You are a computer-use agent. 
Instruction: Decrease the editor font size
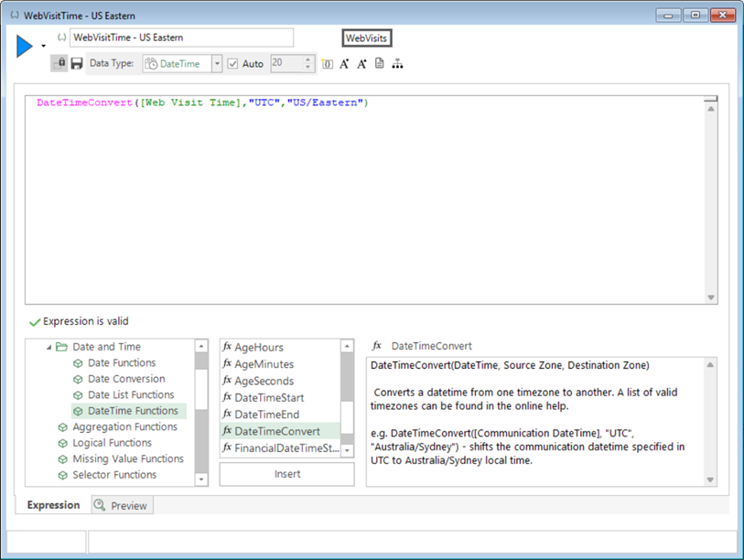point(344,64)
